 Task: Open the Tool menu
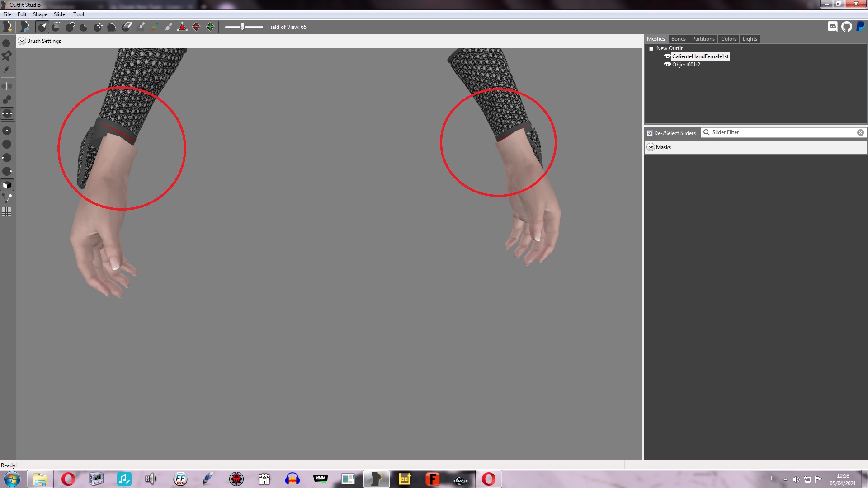pos(79,14)
